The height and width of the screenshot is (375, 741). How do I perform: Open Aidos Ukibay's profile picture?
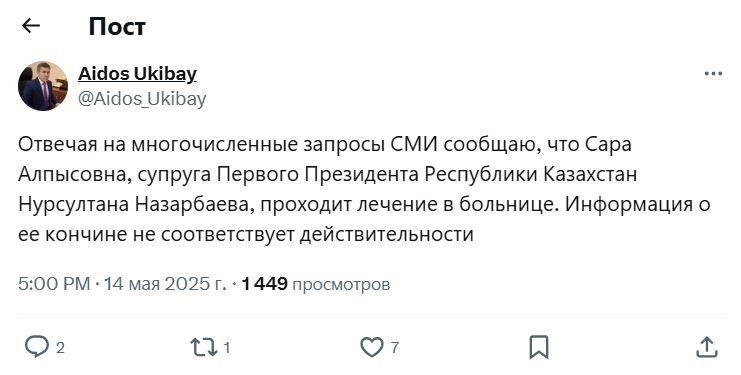pos(43,86)
